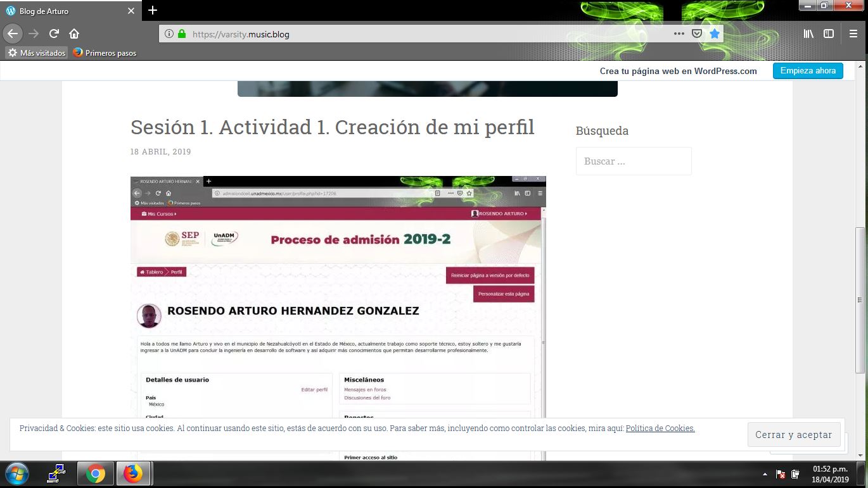Viewport: 868px width, 488px height.
Task: Go to the Firefox home page
Action: (74, 34)
